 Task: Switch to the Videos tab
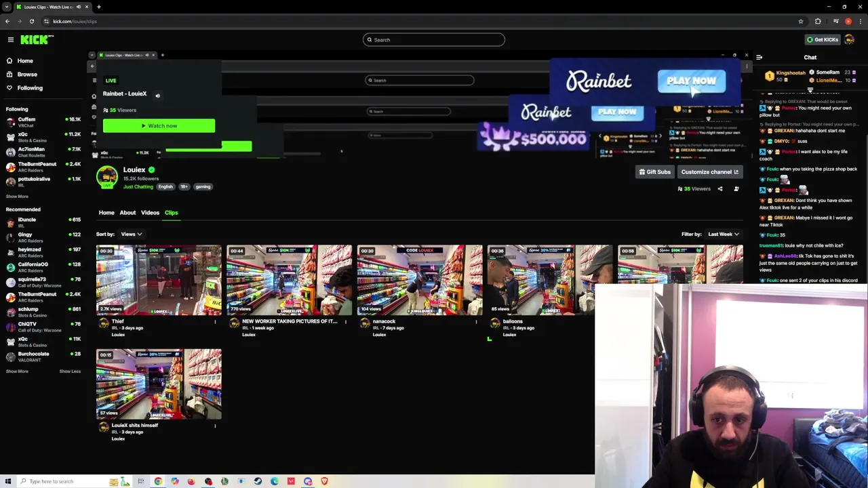(150, 213)
